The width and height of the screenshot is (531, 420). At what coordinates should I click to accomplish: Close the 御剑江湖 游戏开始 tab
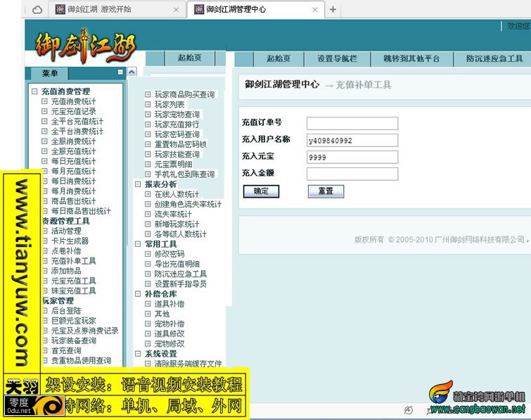[x=176, y=10]
